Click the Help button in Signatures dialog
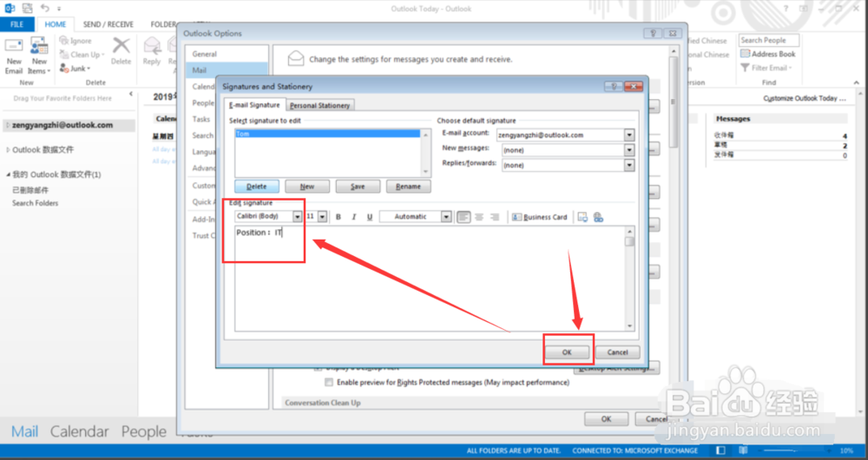The width and height of the screenshot is (868, 460). 613,86
